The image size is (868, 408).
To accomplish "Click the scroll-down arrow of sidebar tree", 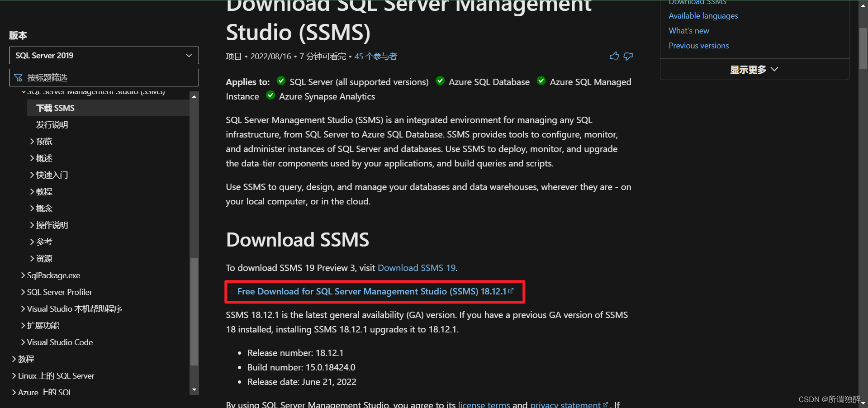I will pyautogui.click(x=194, y=390).
